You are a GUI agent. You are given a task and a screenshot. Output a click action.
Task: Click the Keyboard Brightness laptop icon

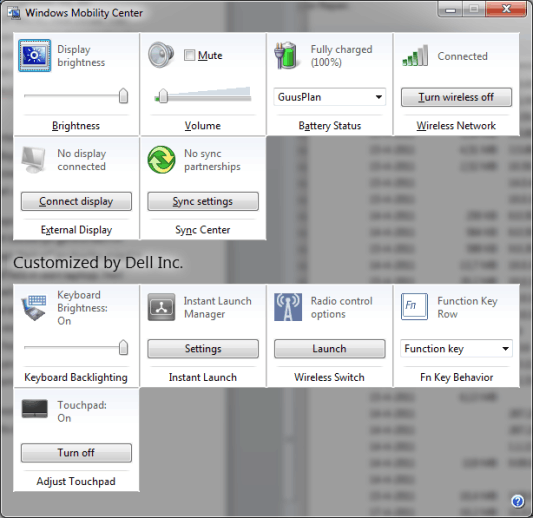[x=34, y=308]
